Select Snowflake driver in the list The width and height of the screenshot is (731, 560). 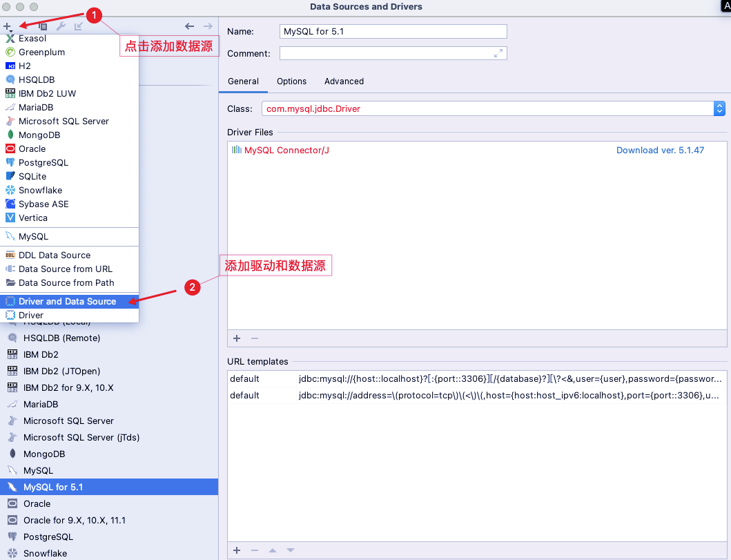tap(109, 553)
